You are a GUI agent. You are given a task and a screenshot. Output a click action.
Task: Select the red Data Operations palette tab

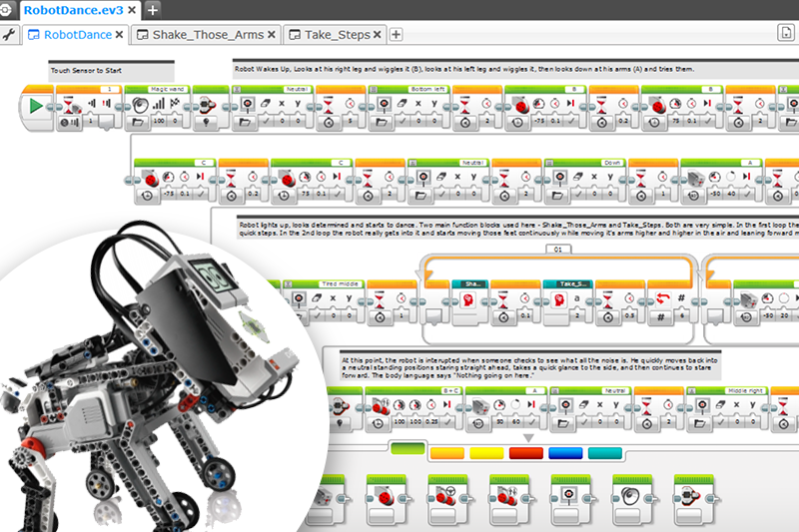(525, 453)
